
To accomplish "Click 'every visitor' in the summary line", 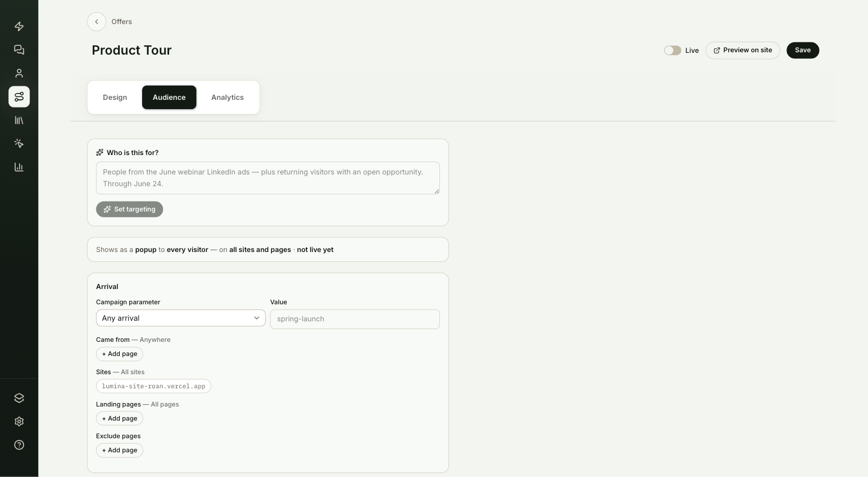I will click(x=187, y=250).
